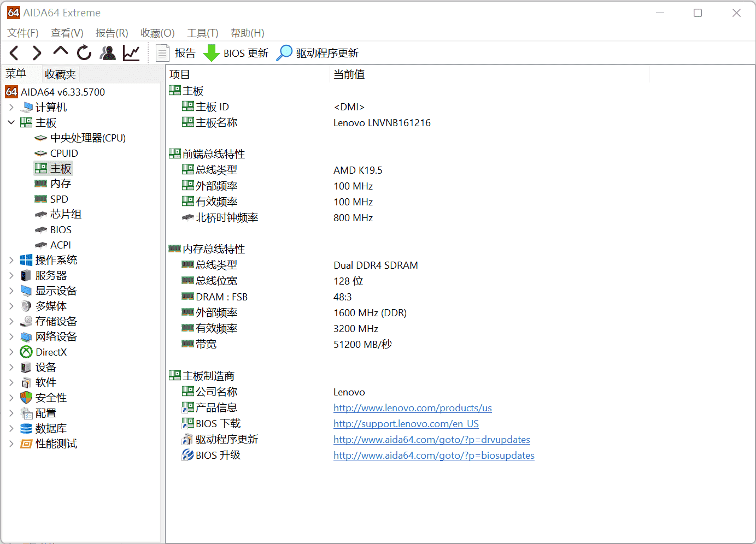Expand the 设备 node
Image resolution: width=756 pixels, height=544 pixels.
click(11, 367)
